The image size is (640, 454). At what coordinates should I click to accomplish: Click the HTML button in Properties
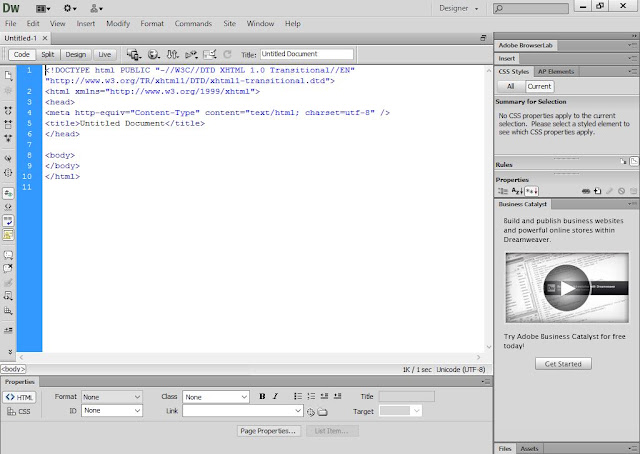(19, 397)
